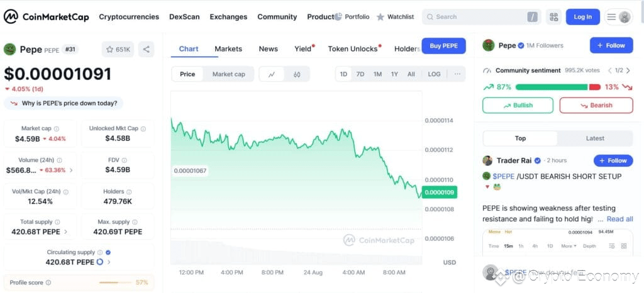Image resolution: width=644 pixels, height=293 pixels.
Task: Expand the Total supply details chevron
Action: [x=65, y=232]
